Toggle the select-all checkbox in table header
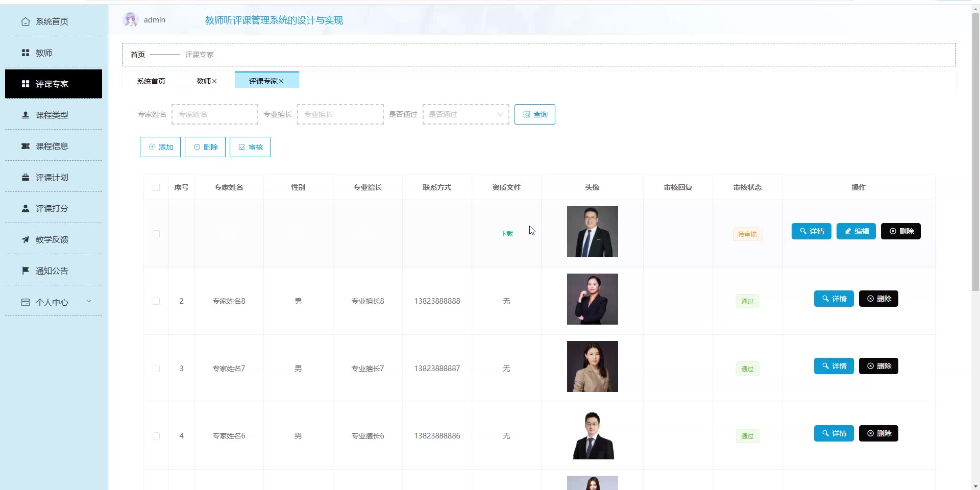 click(x=156, y=187)
